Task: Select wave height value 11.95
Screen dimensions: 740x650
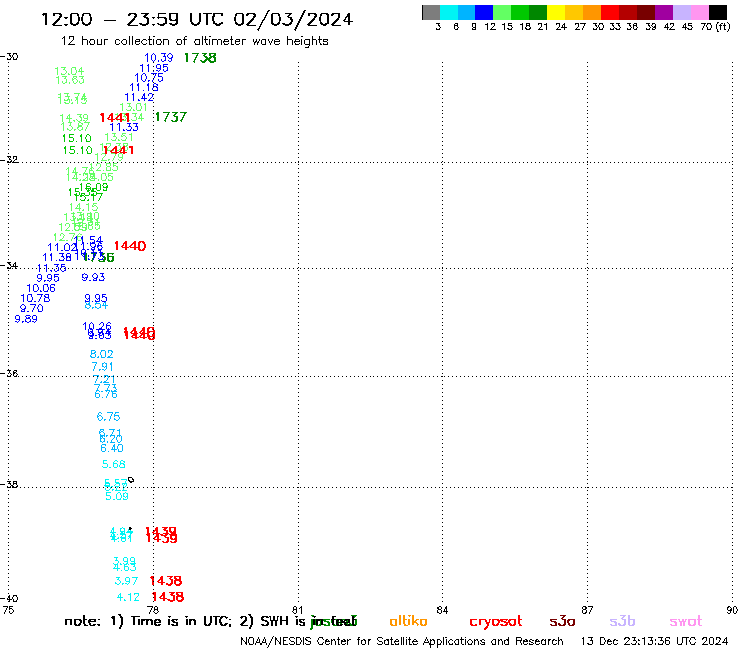Action: click(x=154, y=68)
